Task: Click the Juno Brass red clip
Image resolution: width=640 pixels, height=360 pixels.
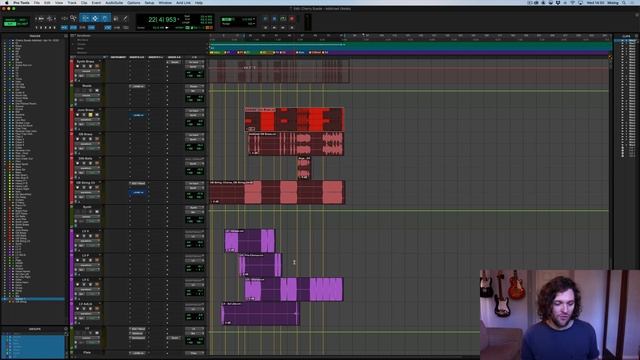Action: 294,120
